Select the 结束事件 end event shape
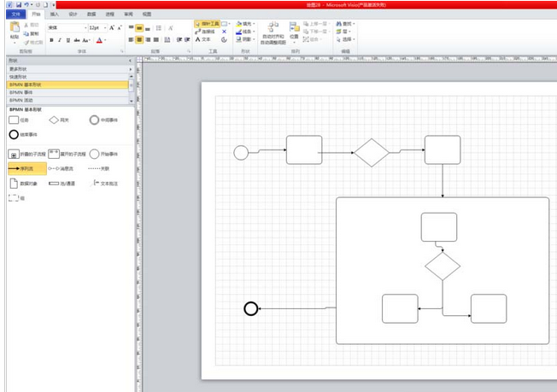This screenshot has width=557, height=392. pos(14,135)
